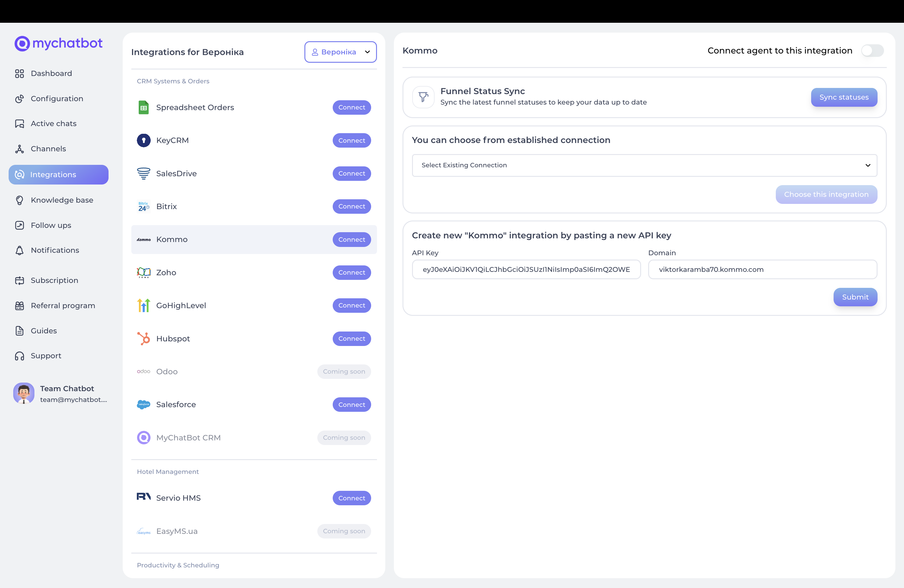Click the mychatbot logo icon

click(22, 44)
